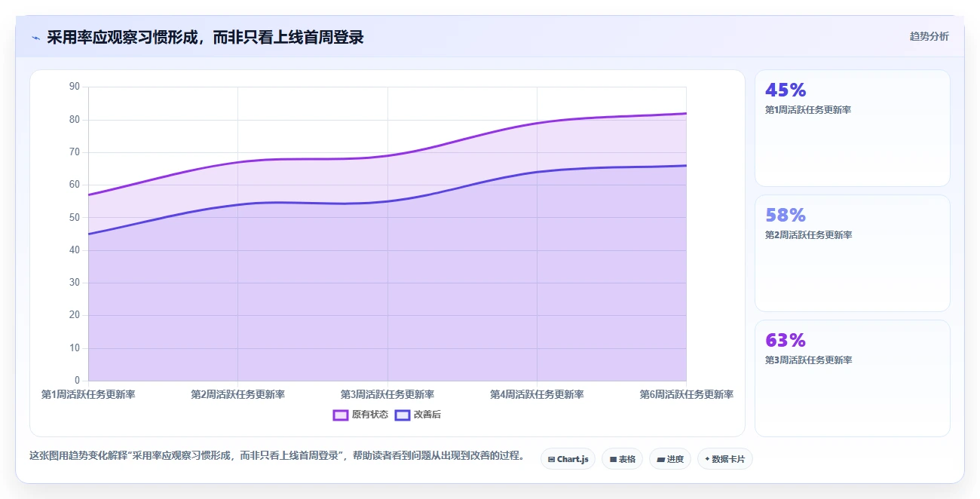This screenshot has height=499, width=980.
Task: Click the 63% value
Action: click(786, 341)
